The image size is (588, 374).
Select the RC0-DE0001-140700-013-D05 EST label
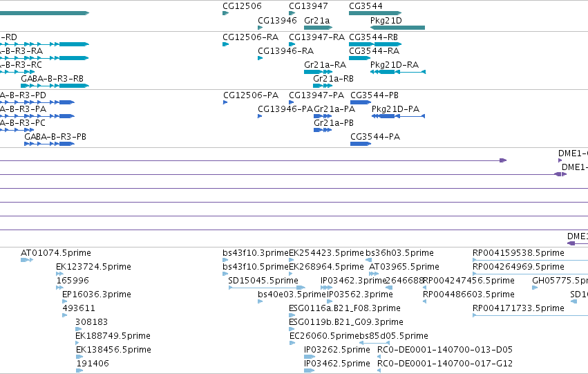coord(445,350)
